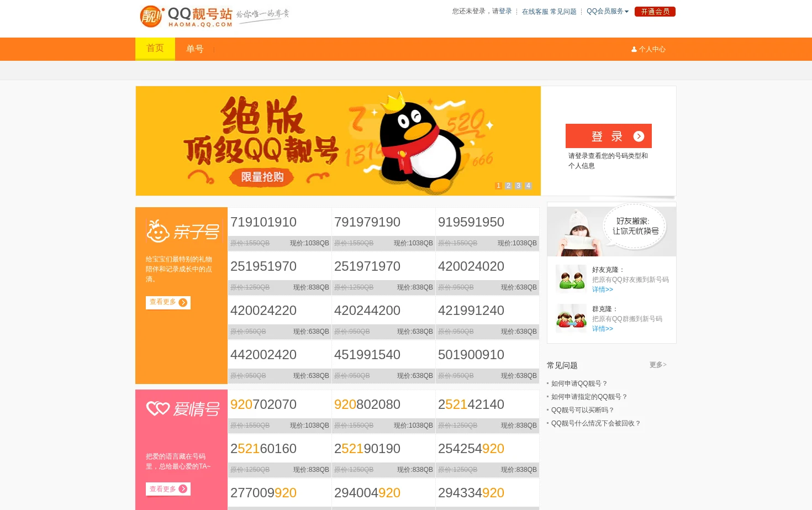Screen dimensions: 812x510
Task: Open 个人中心 in navigation bar
Action: click(648, 49)
